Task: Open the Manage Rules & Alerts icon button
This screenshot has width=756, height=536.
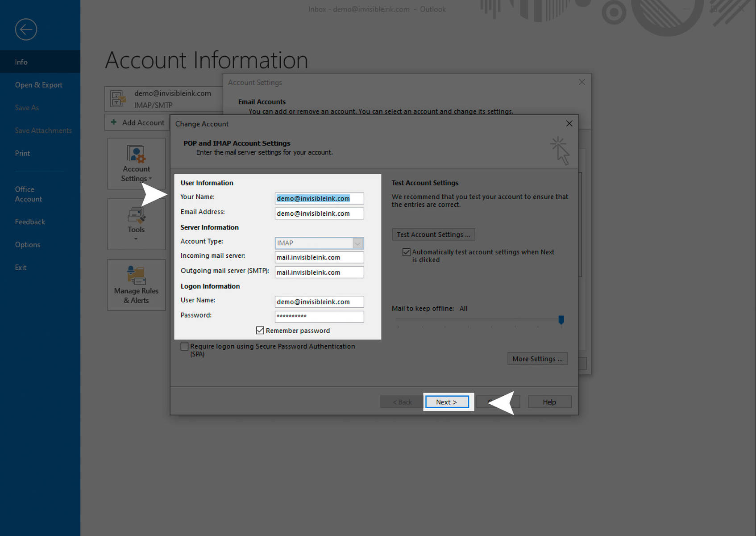Action: coord(136,285)
